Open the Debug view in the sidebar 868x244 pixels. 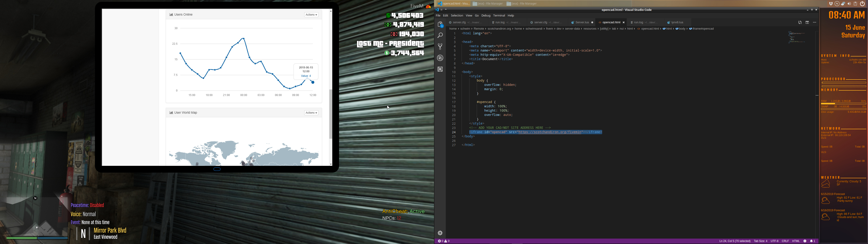(x=440, y=57)
